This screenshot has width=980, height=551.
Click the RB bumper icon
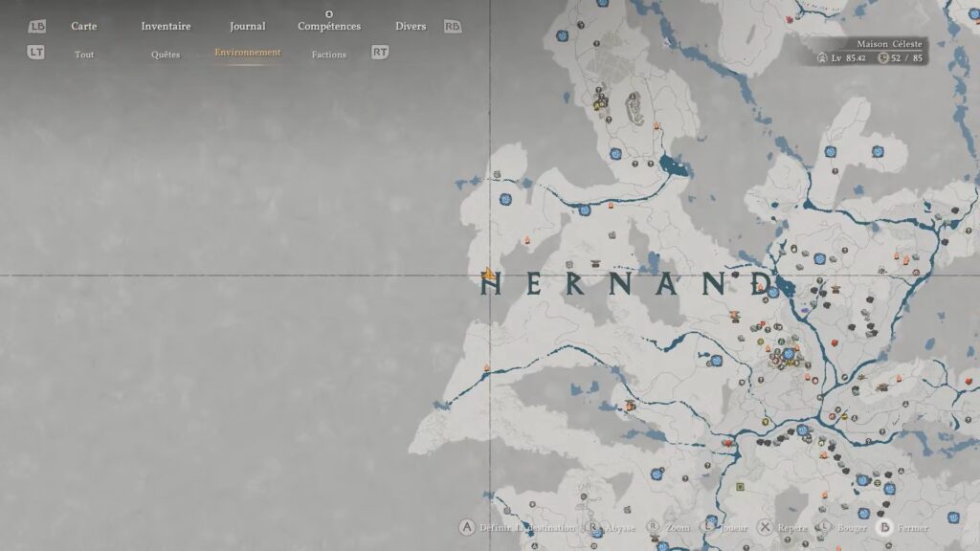pyautogui.click(x=453, y=26)
